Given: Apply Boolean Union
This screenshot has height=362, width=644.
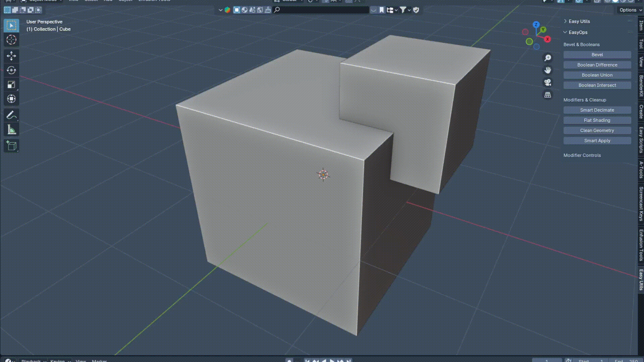Looking at the screenshot, I should [x=597, y=75].
